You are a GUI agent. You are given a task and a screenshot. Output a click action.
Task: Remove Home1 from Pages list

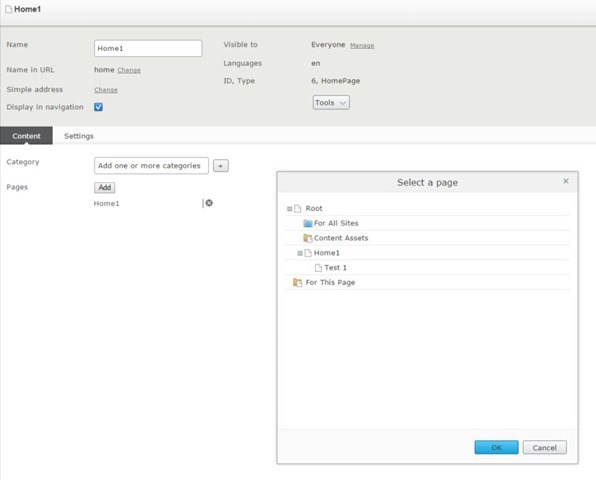point(209,203)
